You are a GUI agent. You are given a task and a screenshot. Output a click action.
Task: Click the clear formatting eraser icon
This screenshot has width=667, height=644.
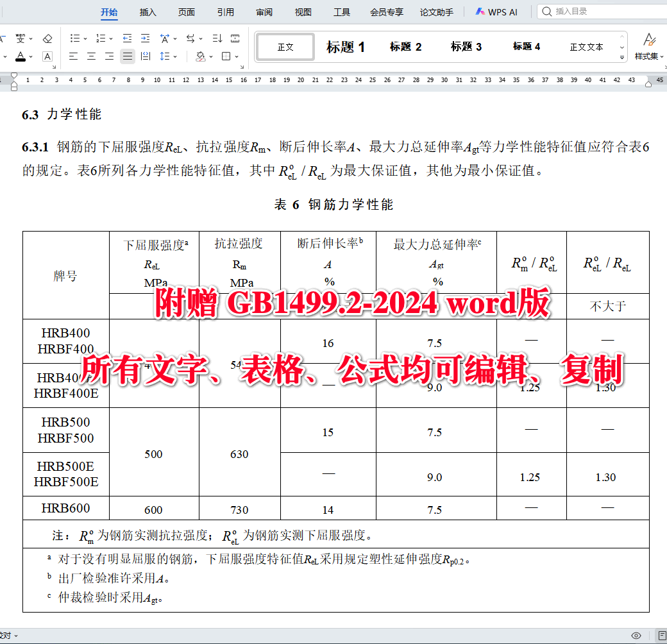coord(47,38)
